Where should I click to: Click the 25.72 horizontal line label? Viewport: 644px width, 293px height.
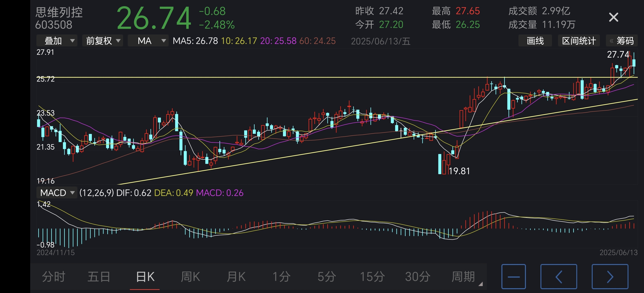coord(46,79)
